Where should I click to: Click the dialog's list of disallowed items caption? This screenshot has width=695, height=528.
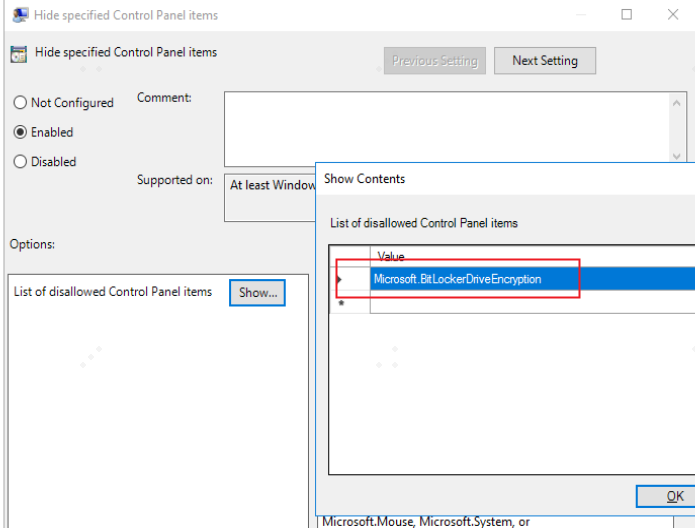tap(424, 223)
